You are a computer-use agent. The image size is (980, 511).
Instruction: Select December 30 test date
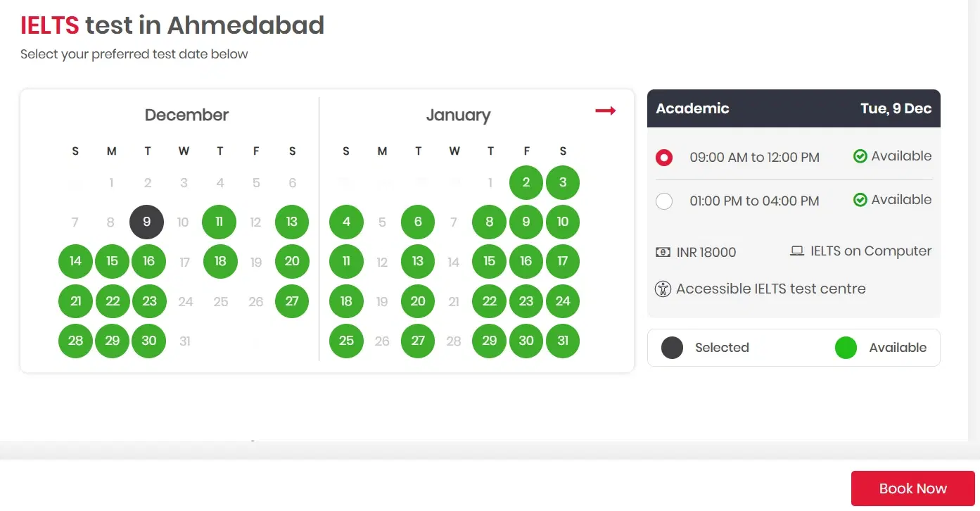coord(148,341)
